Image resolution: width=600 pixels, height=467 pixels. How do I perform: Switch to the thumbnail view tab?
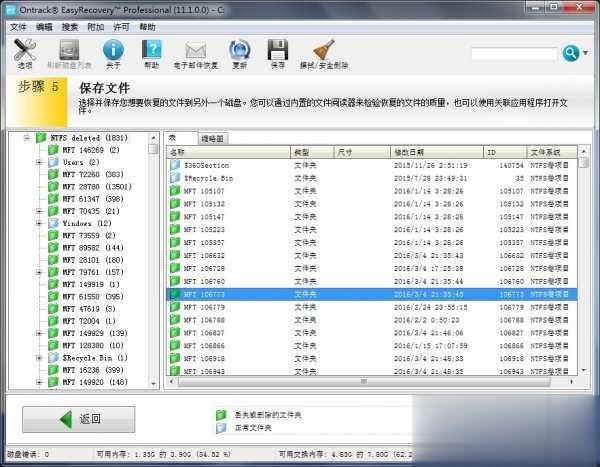pos(212,139)
